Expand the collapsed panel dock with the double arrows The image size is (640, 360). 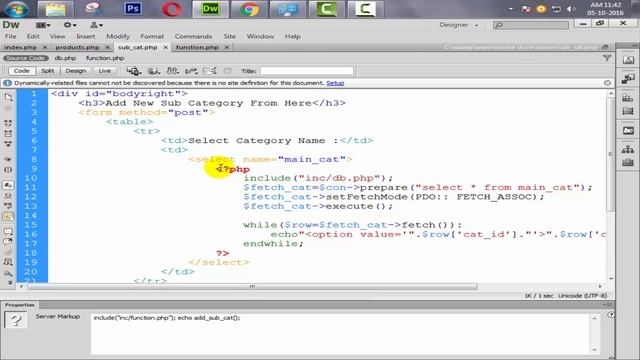634,45
